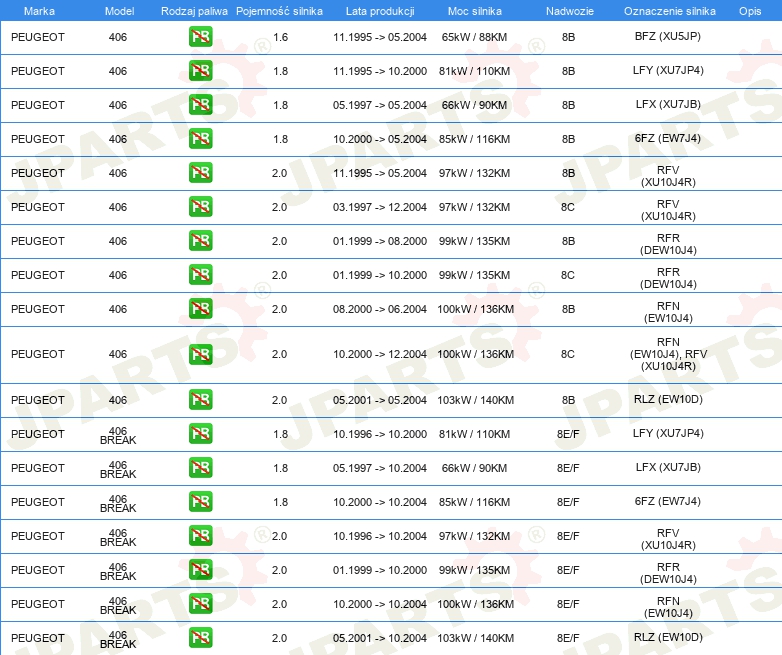Click the fuel icon in the 10.2000 -> 12.2004 row
The width and height of the screenshot is (782, 655).
[x=200, y=354]
